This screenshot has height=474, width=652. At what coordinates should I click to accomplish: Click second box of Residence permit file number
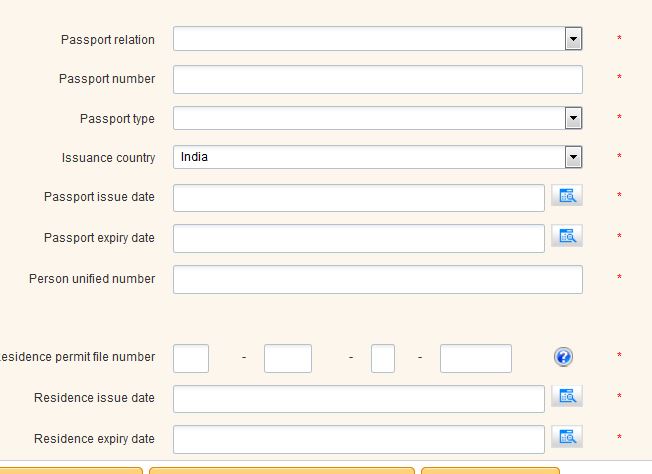pyautogui.click(x=288, y=358)
